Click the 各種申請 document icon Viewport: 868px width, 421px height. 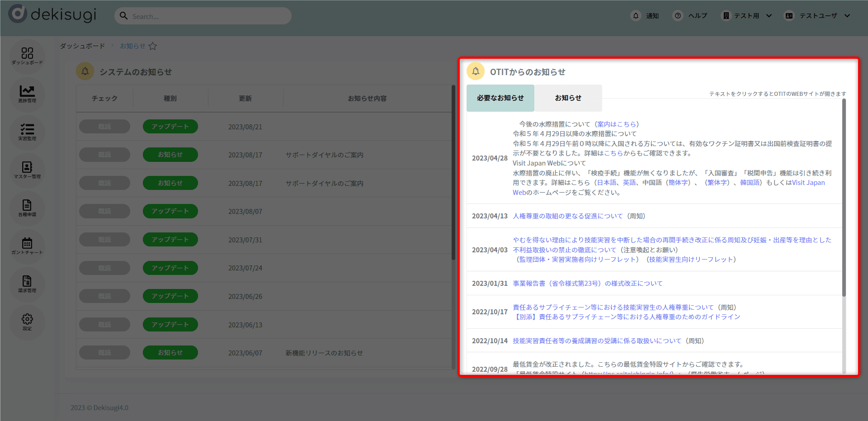27,208
